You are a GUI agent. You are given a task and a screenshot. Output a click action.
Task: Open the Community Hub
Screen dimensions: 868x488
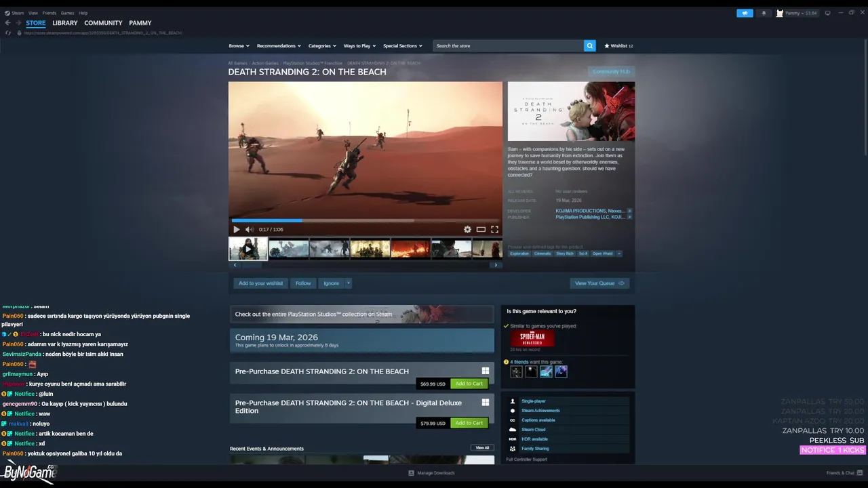[x=611, y=72]
